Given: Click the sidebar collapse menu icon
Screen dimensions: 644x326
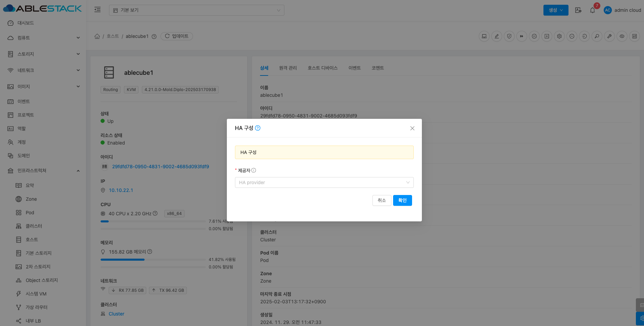Looking at the screenshot, I should 98,10.
